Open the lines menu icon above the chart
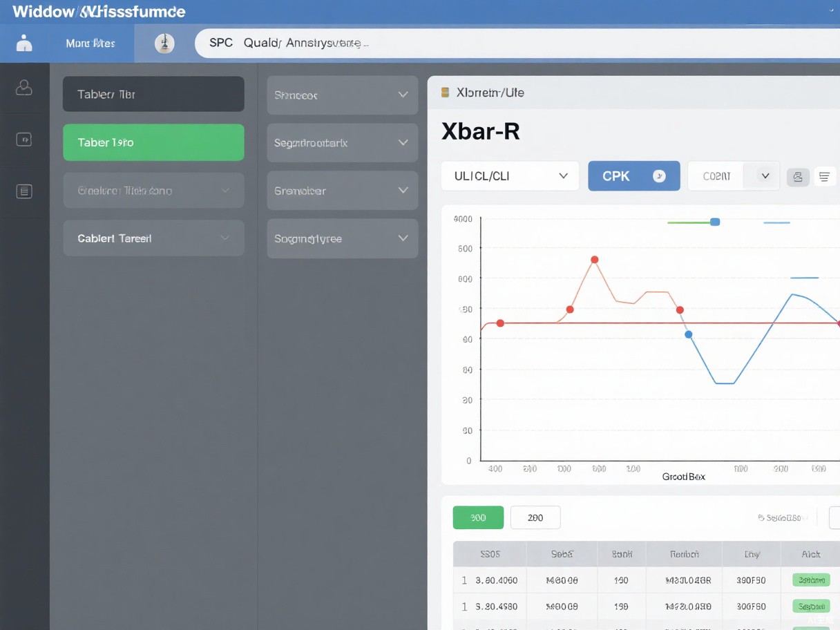This screenshot has height=630, width=840. click(824, 177)
